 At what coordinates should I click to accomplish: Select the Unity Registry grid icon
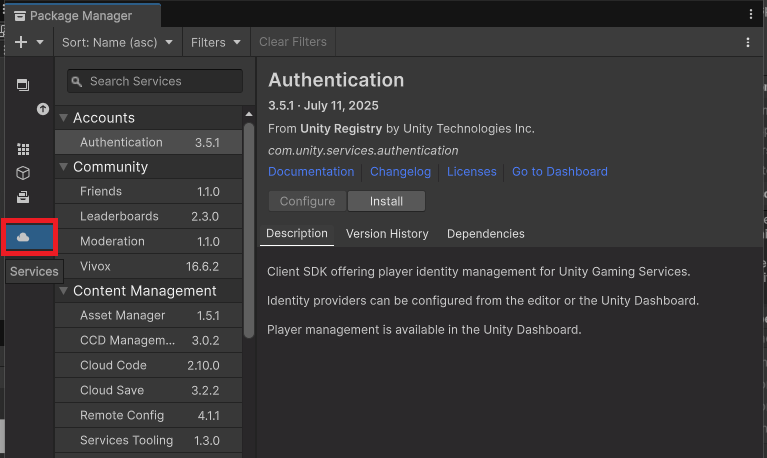click(x=23, y=149)
